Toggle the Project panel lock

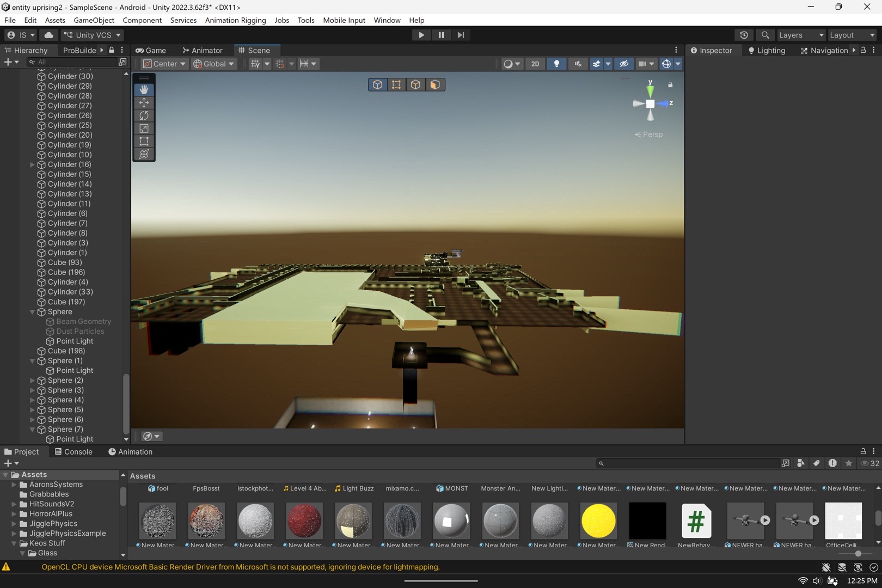[x=863, y=451]
